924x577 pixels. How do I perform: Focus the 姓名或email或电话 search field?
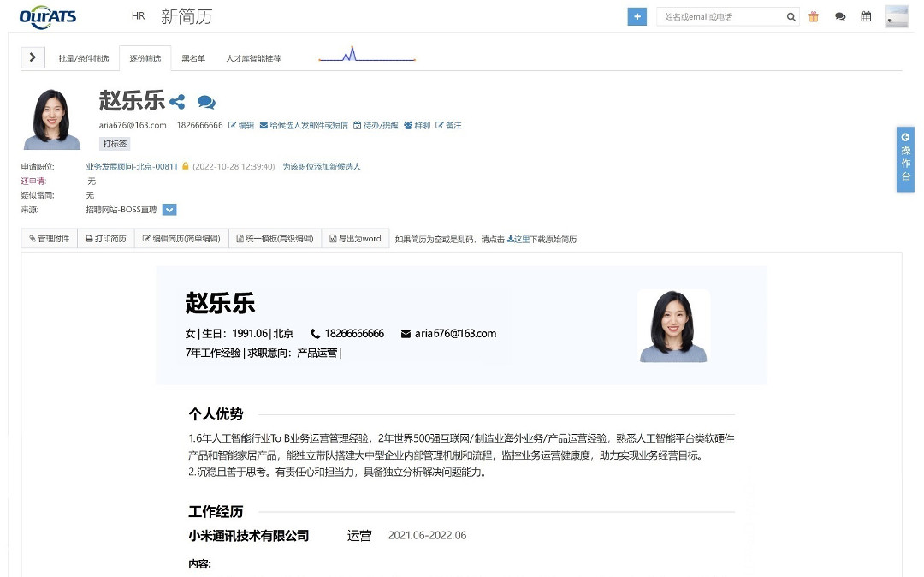723,17
